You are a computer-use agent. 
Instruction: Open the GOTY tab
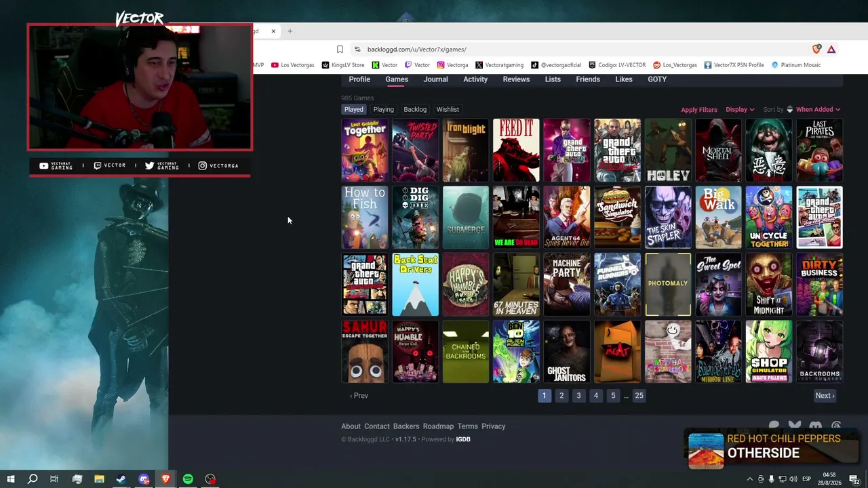click(x=657, y=79)
